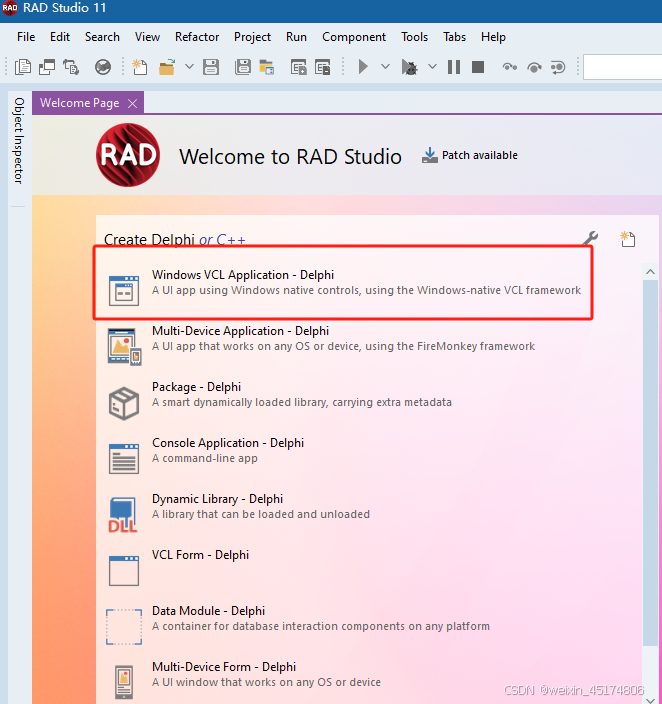Click the Patch available download icon

pos(429,155)
